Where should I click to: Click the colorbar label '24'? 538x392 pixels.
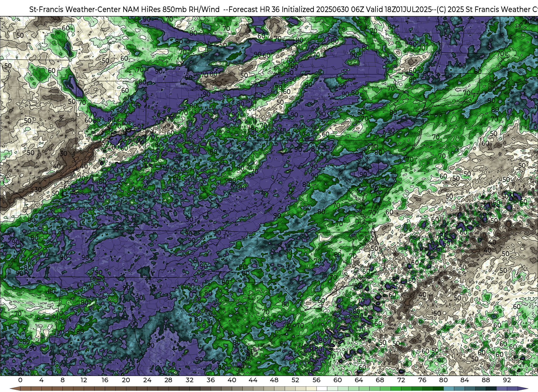[x=147, y=380]
